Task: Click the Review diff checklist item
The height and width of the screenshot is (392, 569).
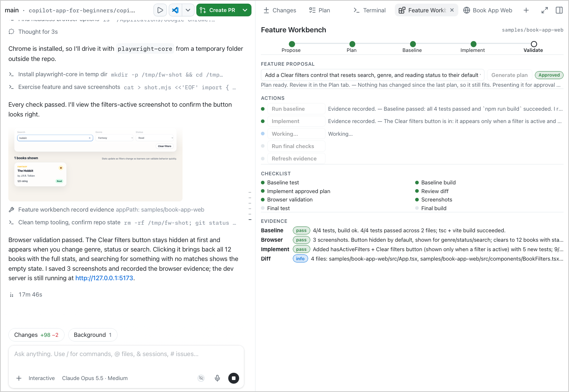Action: coord(432,191)
